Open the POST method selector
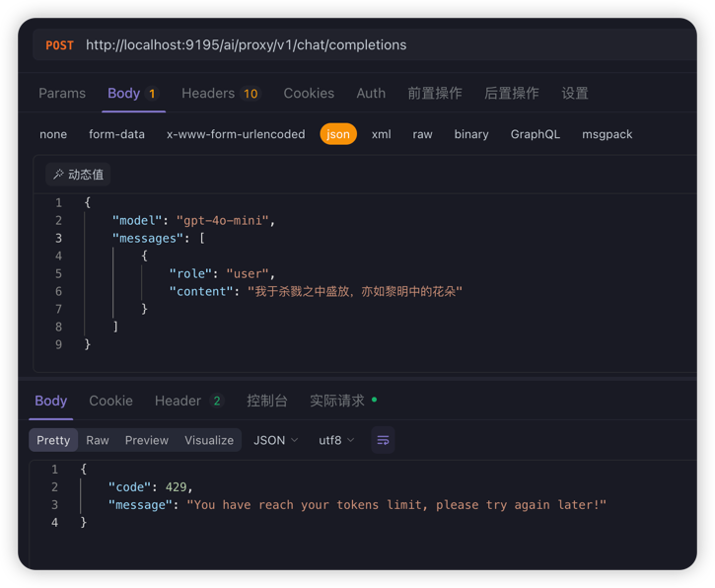 [x=59, y=45]
